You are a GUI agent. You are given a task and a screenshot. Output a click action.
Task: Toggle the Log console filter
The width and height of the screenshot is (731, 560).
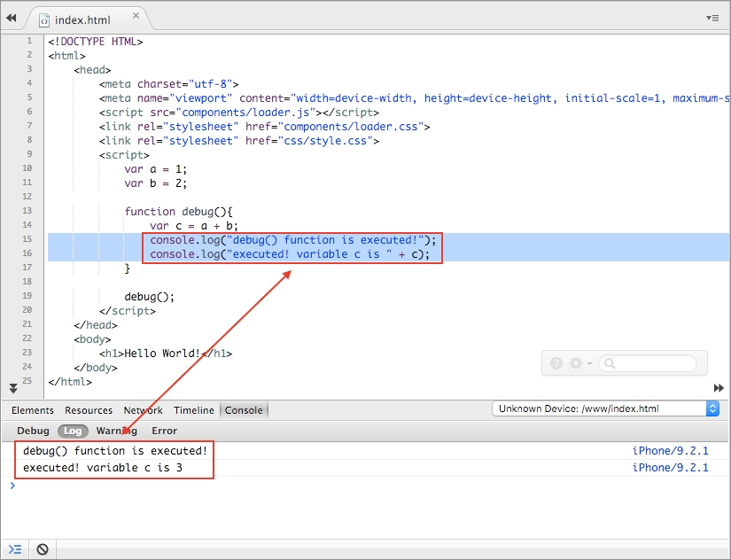pos(73,431)
